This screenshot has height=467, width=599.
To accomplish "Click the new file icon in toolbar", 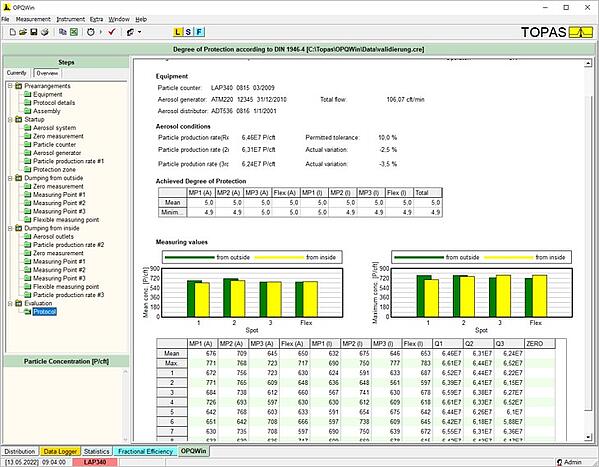I will [13, 32].
